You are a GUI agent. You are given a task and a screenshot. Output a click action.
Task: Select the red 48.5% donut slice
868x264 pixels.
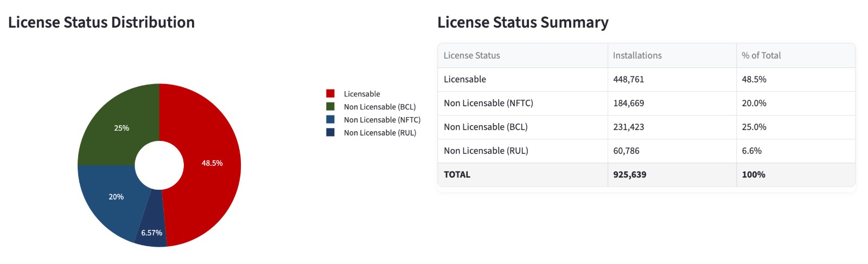coord(212,163)
